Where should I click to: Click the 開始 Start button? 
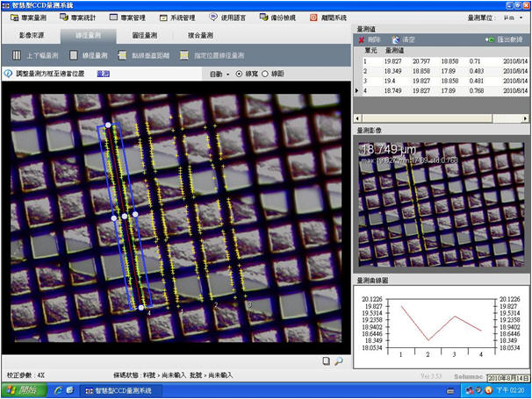pyautogui.click(x=24, y=390)
